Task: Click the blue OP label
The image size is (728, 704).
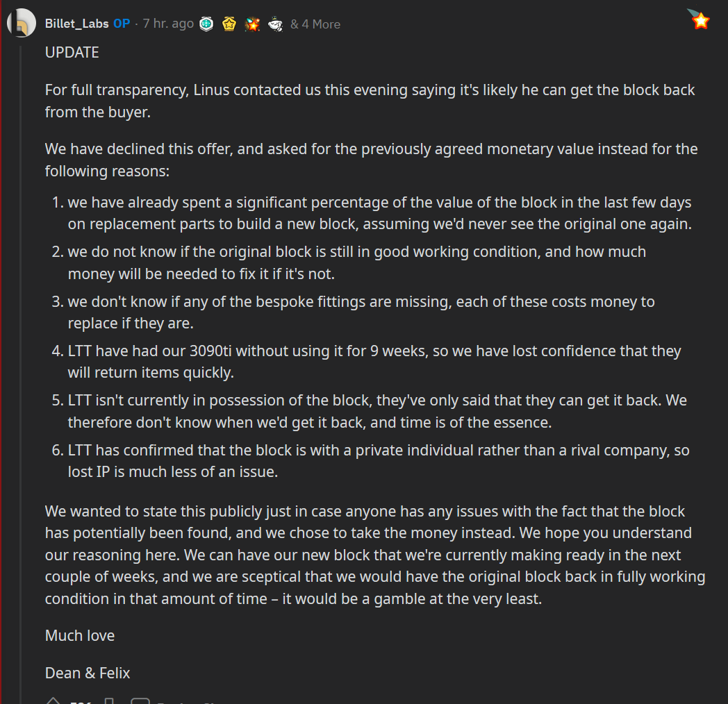Action: click(x=122, y=24)
